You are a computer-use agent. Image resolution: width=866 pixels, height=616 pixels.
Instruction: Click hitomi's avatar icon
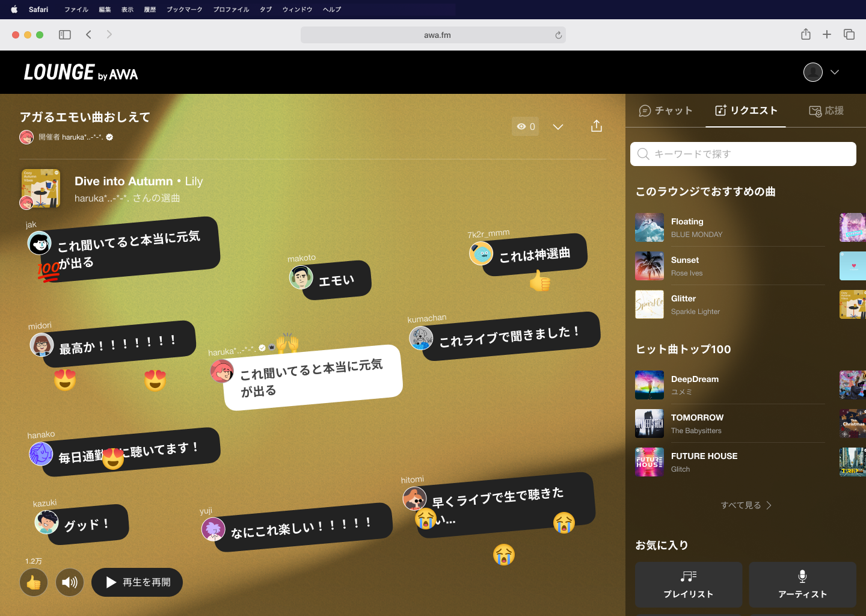[414, 499]
